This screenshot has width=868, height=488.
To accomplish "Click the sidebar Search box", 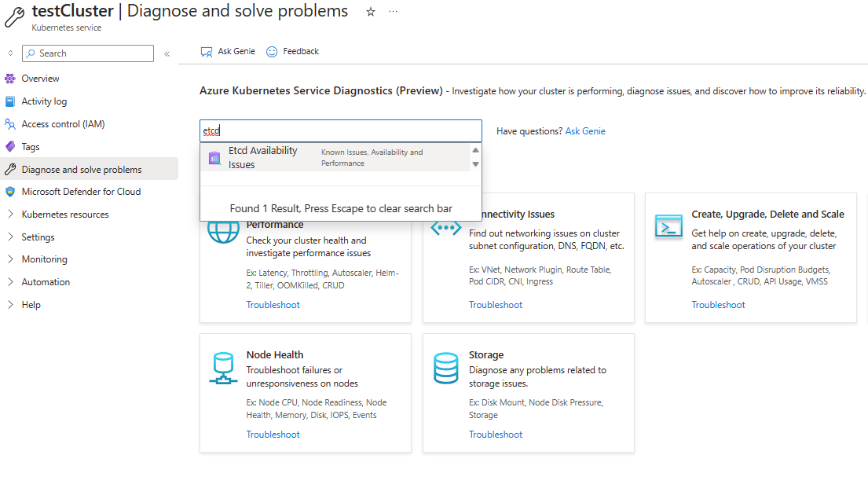I will pyautogui.click(x=88, y=53).
